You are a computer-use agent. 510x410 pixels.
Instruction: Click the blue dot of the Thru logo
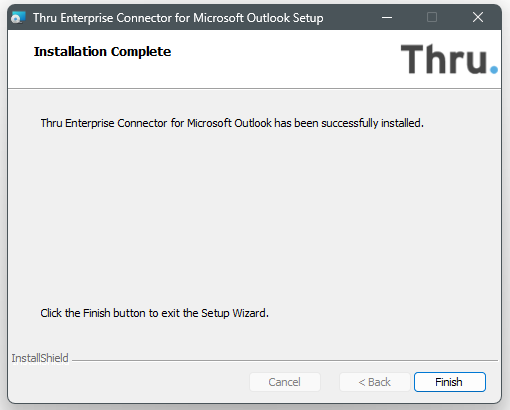pos(494,70)
